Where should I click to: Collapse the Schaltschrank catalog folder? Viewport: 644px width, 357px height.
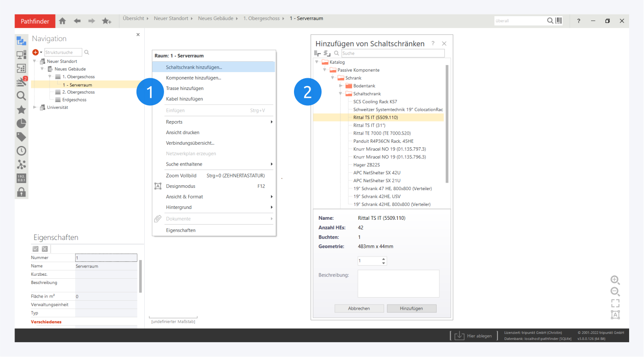click(x=340, y=94)
